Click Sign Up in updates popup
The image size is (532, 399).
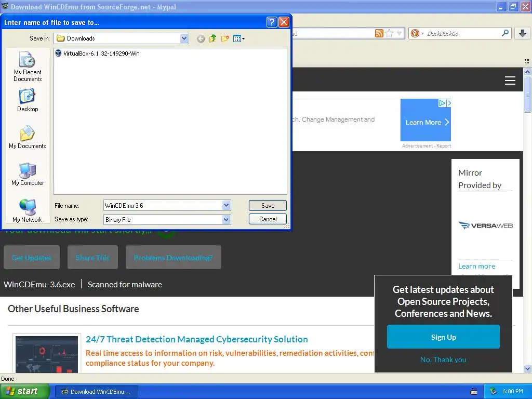(x=443, y=337)
